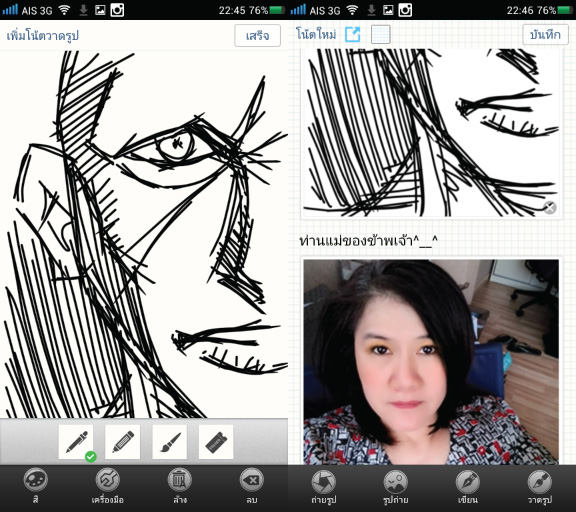Image resolution: width=576 pixels, height=512 pixels.
Task: Tap the draw picture icon (วาดรูป)
Action: [x=540, y=486]
